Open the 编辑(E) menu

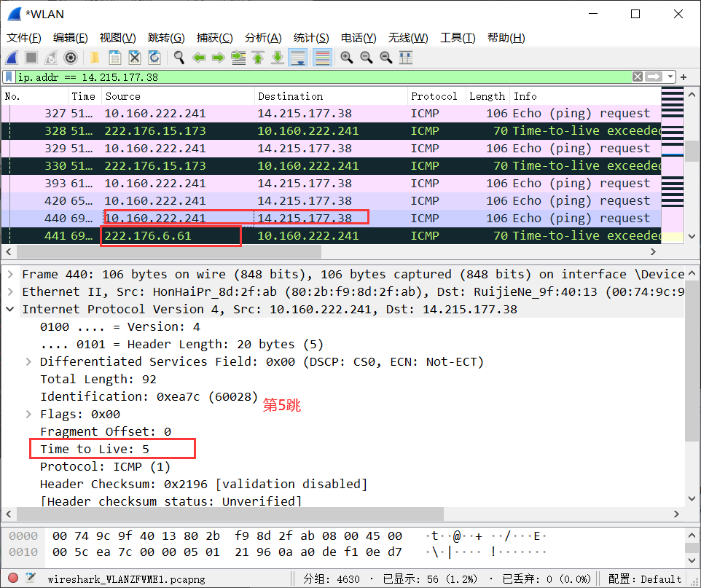click(x=70, y=38)
